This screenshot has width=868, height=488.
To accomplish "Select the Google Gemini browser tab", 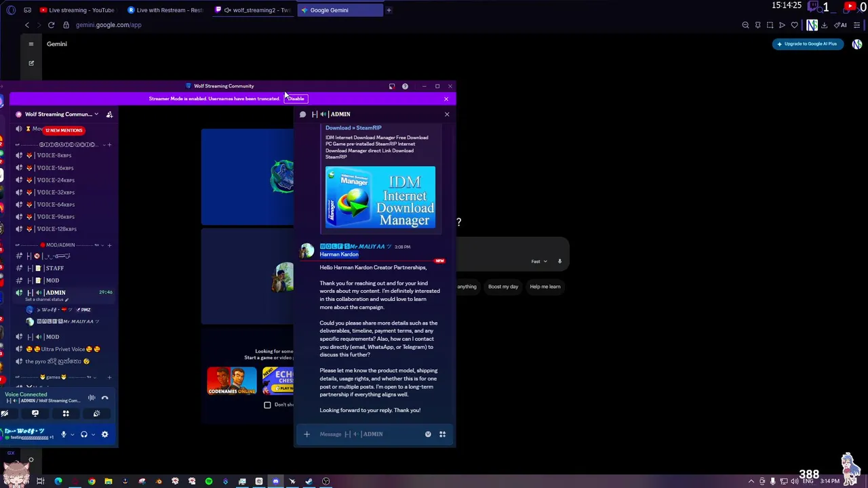I will point(339,10).
